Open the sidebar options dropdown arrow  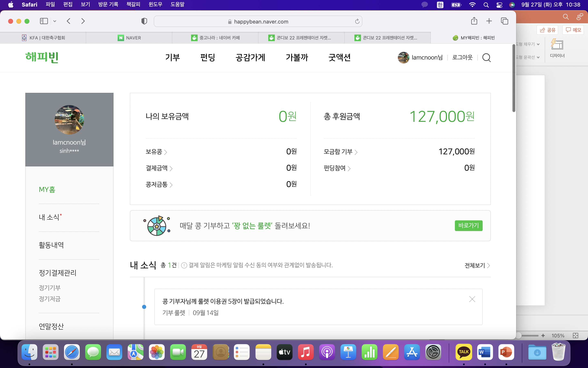click(55, 21)
